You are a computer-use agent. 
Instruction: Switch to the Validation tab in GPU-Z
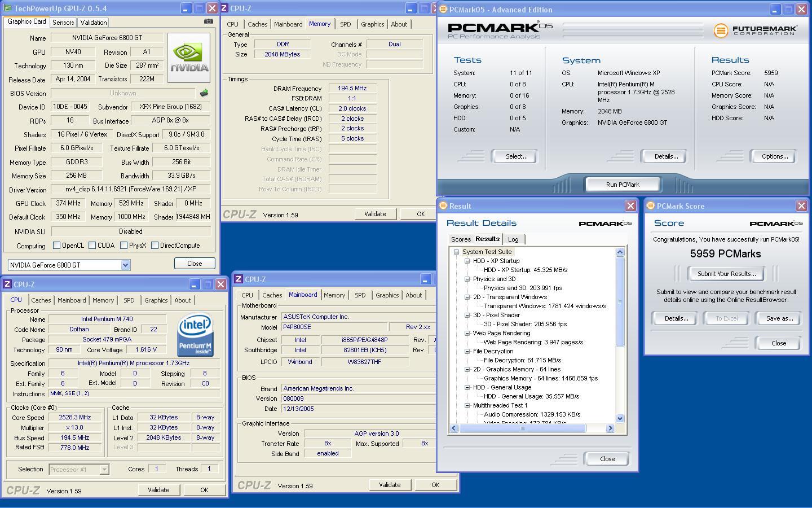tap(94, 22)
